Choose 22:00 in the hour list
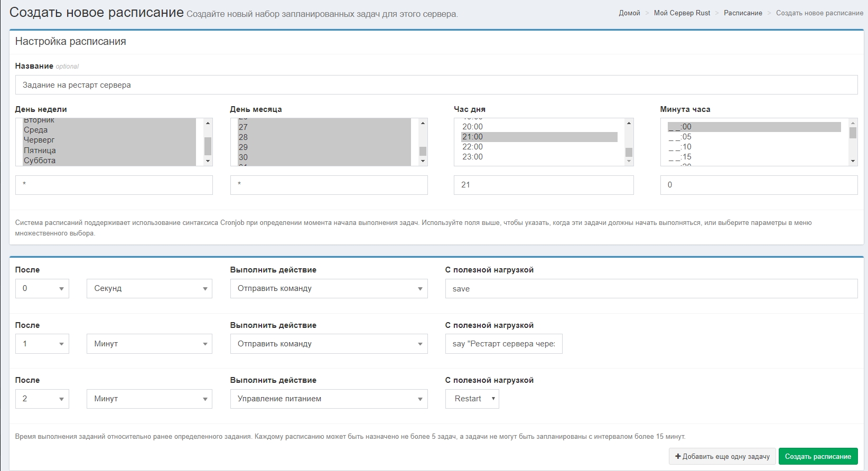The height and width of the screenshot is (471, 868). click(x=472, y=147)
